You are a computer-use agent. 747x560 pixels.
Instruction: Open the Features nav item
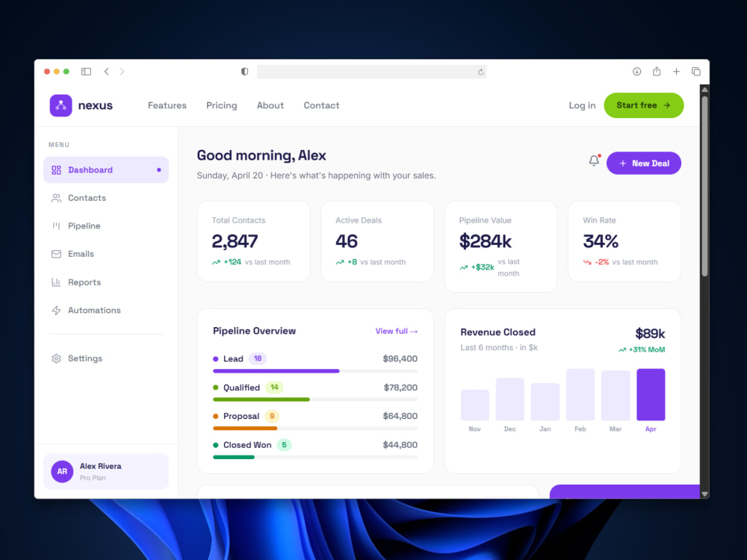(167, 105)
